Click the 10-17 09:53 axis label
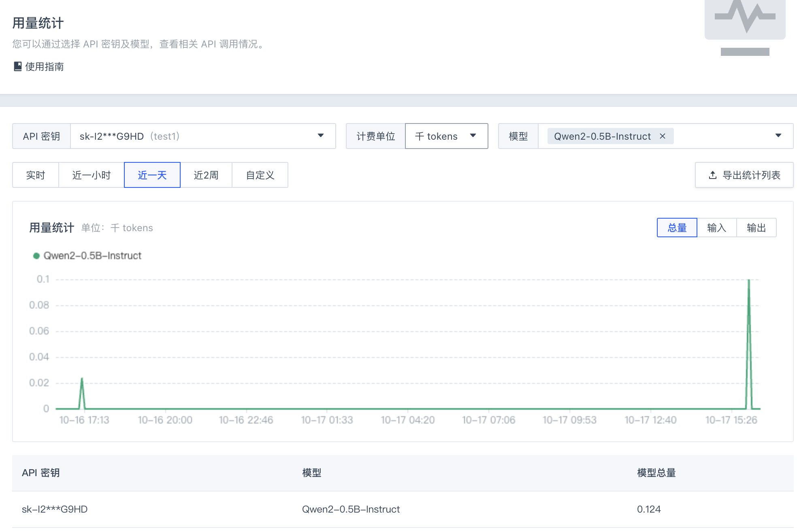 click(x=570, y=420)
